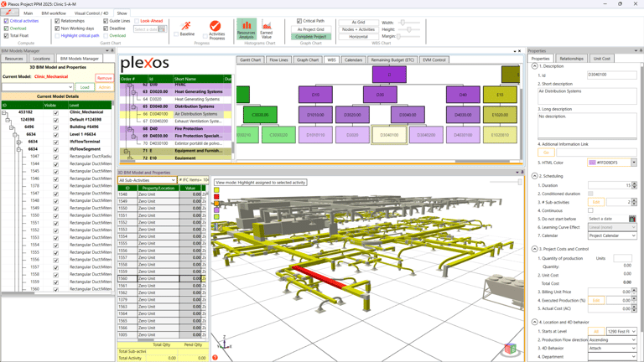This screenshot has height=362, width=644.
Task: Click the yellow color legend square in 3D view
Action: pos(216,190)
